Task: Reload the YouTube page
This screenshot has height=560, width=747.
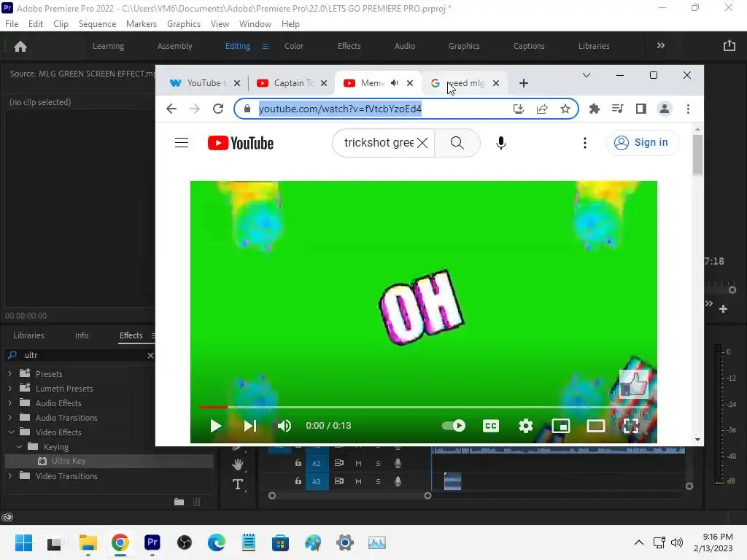Action: click(x=218, y=109)
